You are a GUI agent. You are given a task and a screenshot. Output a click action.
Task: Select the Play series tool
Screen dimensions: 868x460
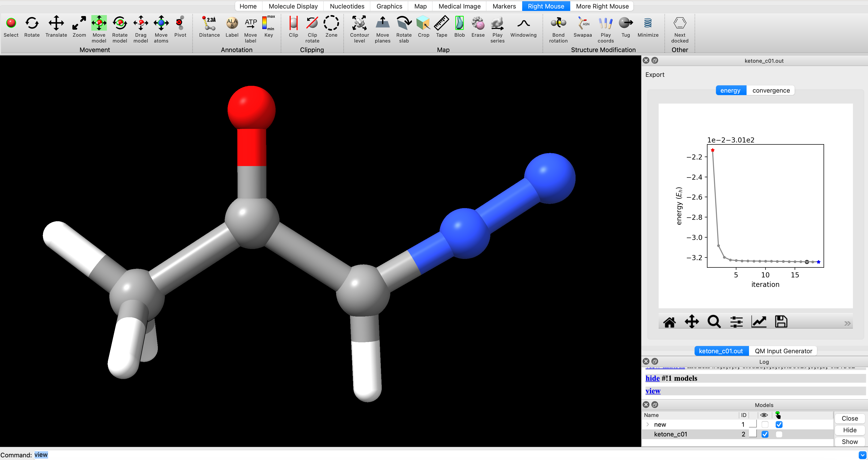click(x=497, y=23)
